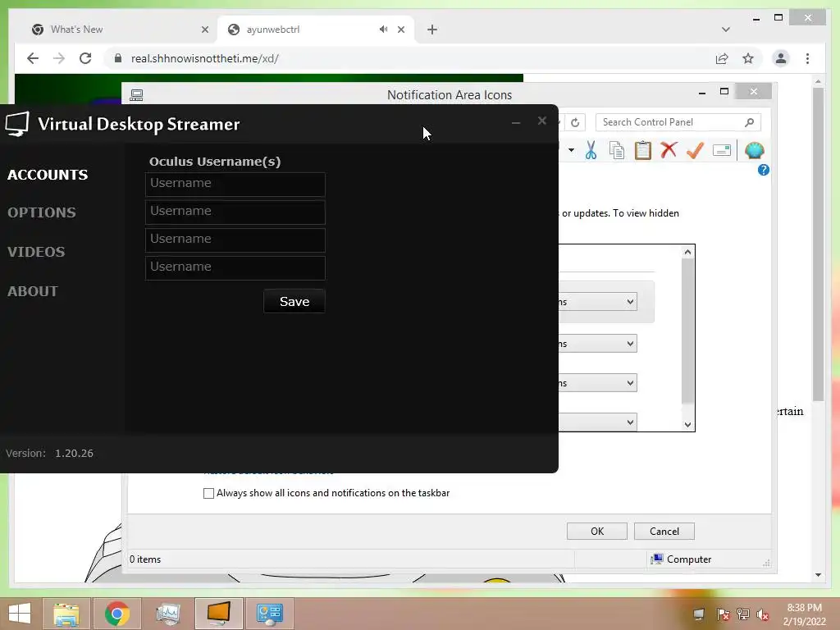Image resolution: width=840 pixels, height=630 pixels.
Task: Click the icons list scrollbar up arrow
Action: (x=688, y=252)
